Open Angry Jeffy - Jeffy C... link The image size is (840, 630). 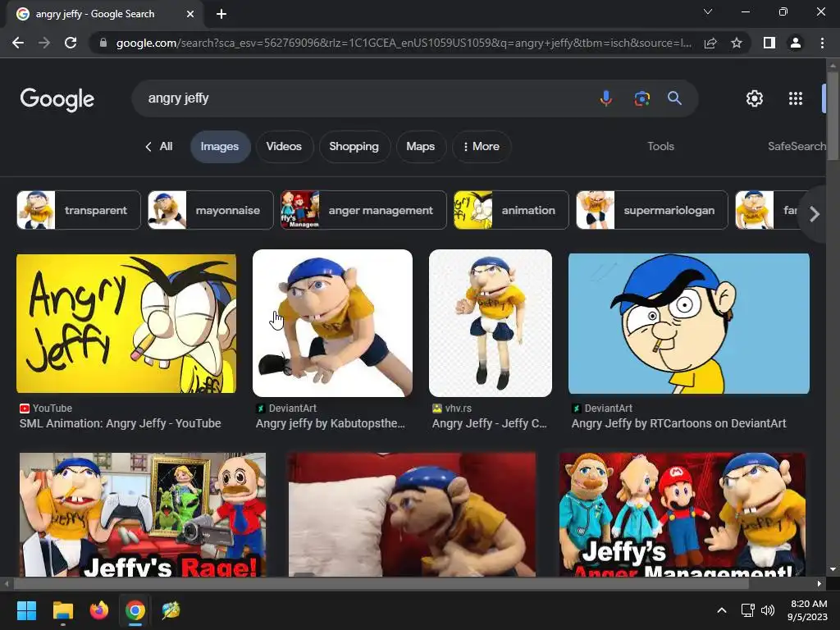489,423
